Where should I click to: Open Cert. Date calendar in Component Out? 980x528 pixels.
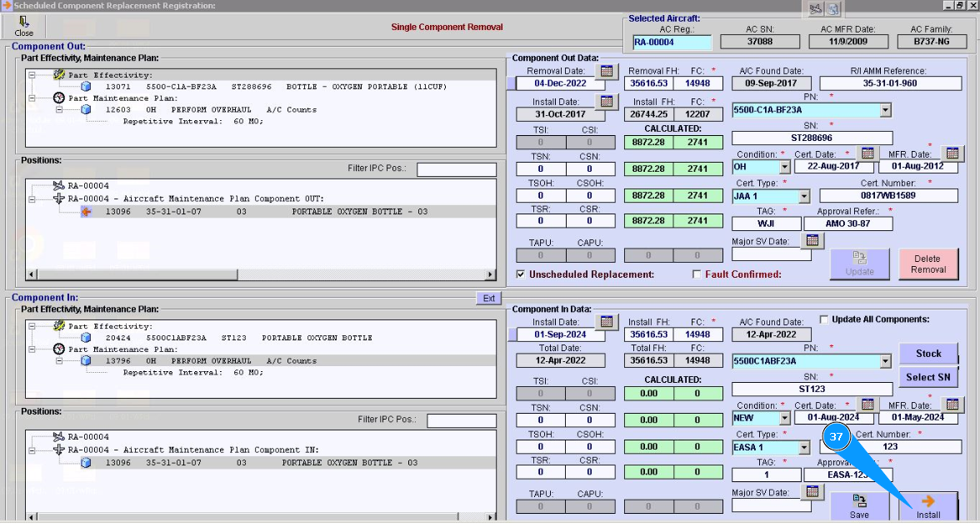tap(867, 153)
